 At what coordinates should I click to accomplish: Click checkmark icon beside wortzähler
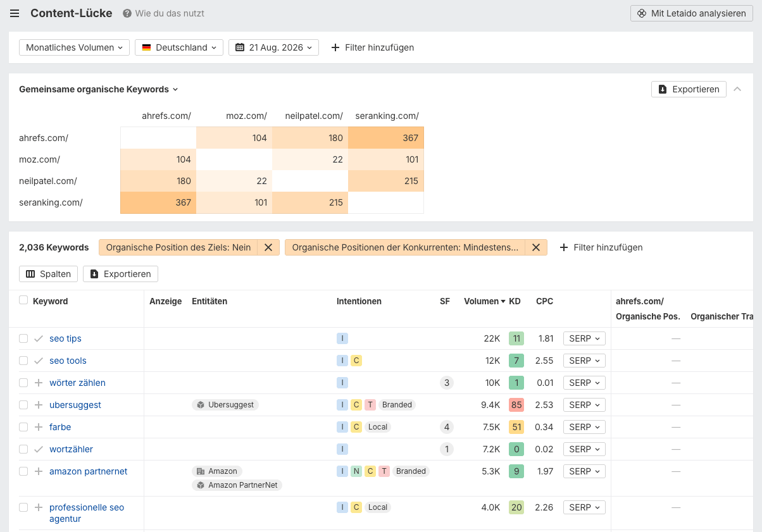coord(39,449)
